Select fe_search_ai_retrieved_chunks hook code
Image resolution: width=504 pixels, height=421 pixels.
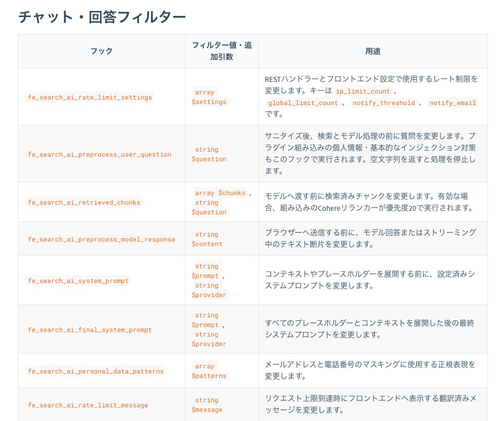tap(84, 203)
